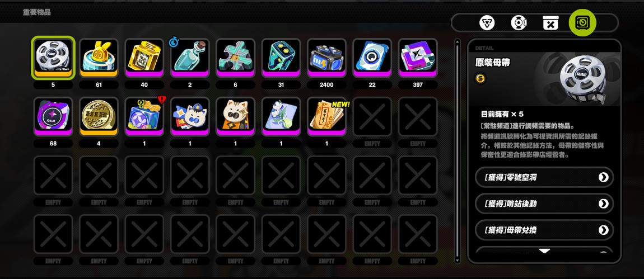644x279 pixels.
Task: Select the battery pack item showing 2400
Action: coord(326,58)
